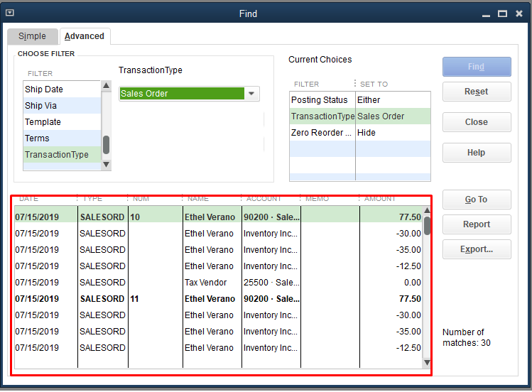Click results scroll up arrow
This screenshot has height=392, width=532.
(427, 210)
